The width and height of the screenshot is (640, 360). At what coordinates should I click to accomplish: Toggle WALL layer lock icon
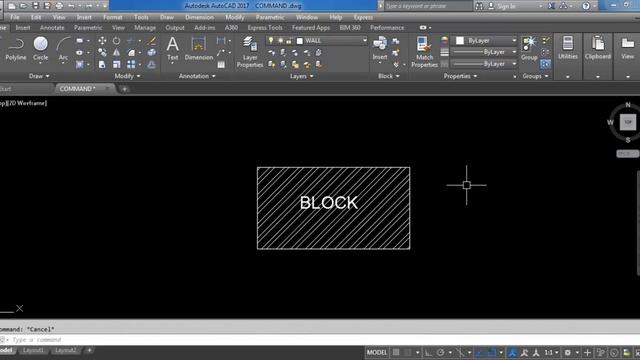pyautogui.click(x=289, y=40)
